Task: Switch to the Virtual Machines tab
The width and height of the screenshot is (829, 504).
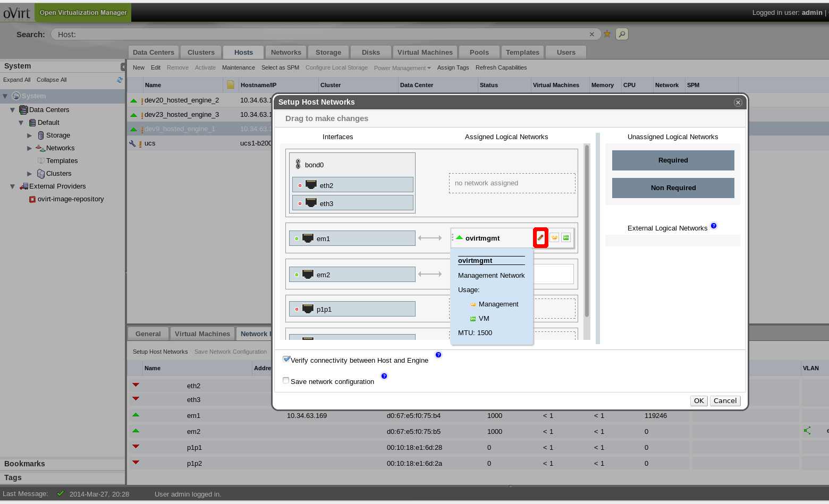Action: point(425,52)
